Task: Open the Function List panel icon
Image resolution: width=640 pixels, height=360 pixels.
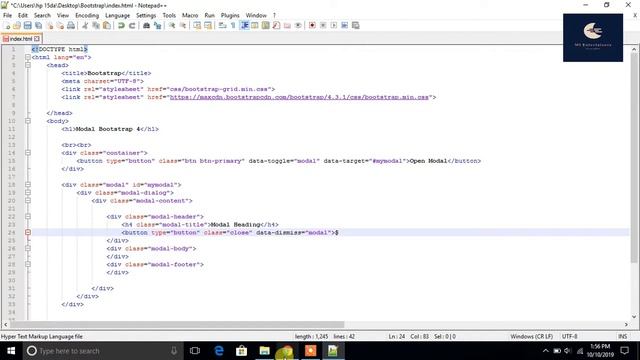Action: click(276, 25)
